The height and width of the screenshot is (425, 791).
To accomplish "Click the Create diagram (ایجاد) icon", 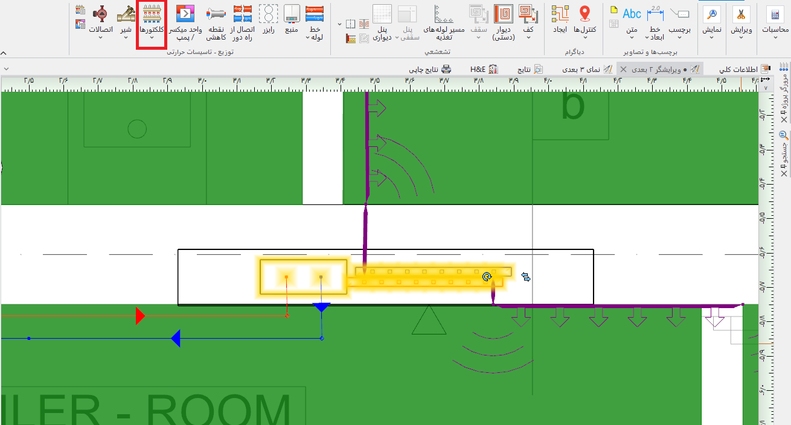I will click(x=558, y=21).
